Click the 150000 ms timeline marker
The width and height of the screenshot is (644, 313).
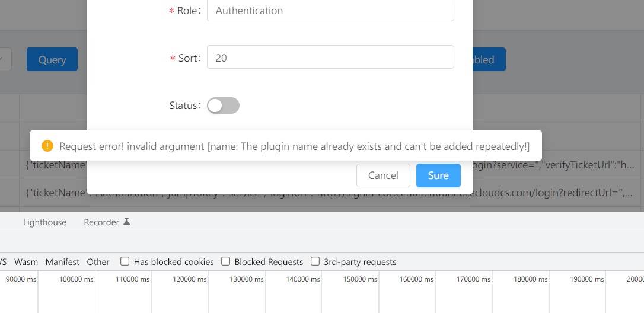click(360, 279)
